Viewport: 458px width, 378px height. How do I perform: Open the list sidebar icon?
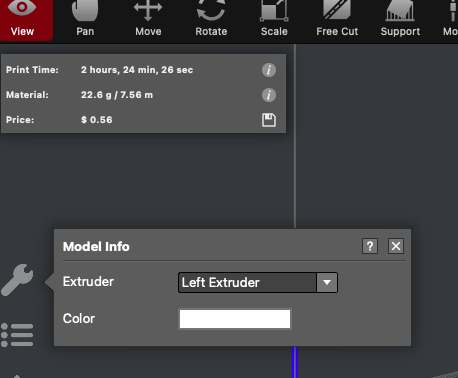[x=17, y=335]
